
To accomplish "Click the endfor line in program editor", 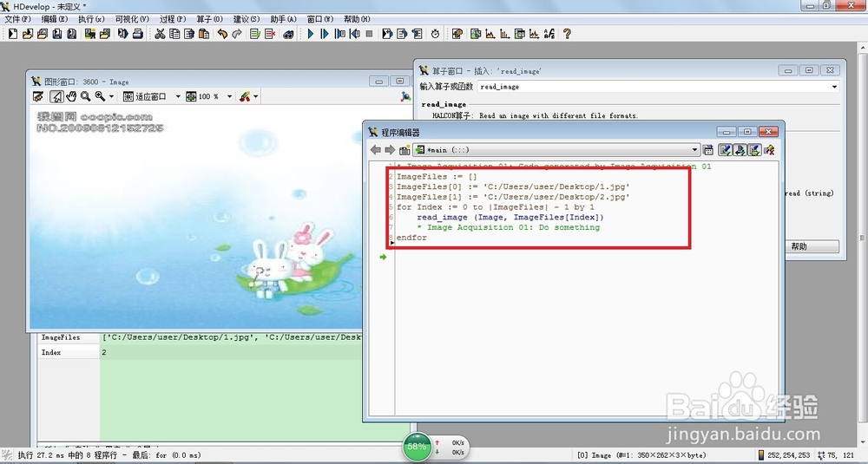I will [411, 238].
